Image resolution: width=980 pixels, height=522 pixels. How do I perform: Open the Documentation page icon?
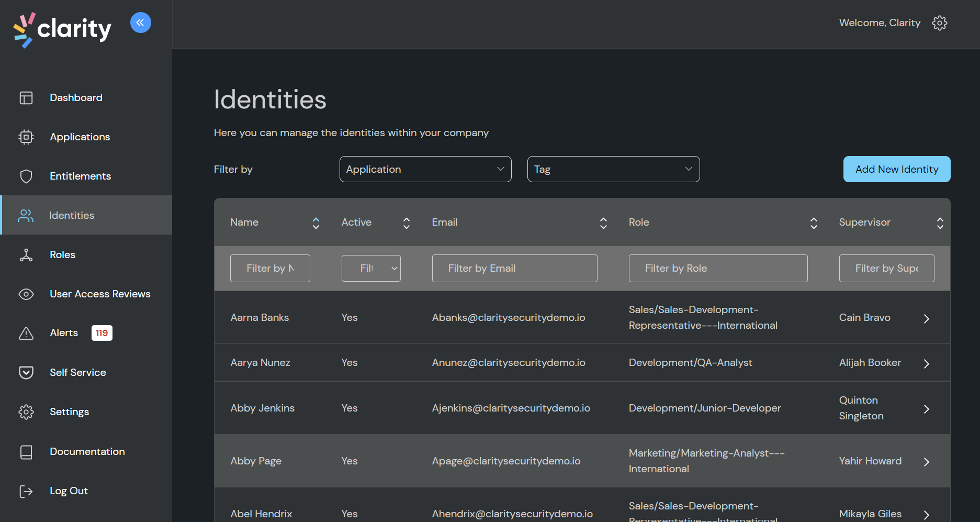point(26,451)
